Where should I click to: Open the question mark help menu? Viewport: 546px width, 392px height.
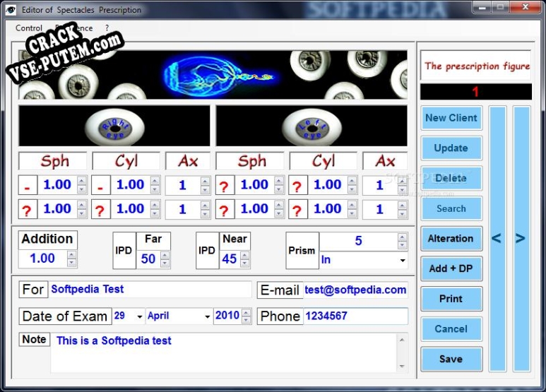107,28
